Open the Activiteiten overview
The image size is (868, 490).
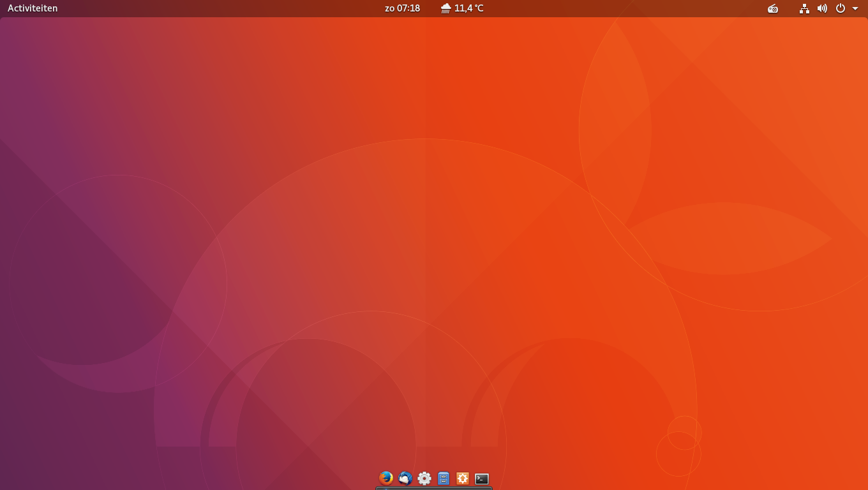coord(33,8)
